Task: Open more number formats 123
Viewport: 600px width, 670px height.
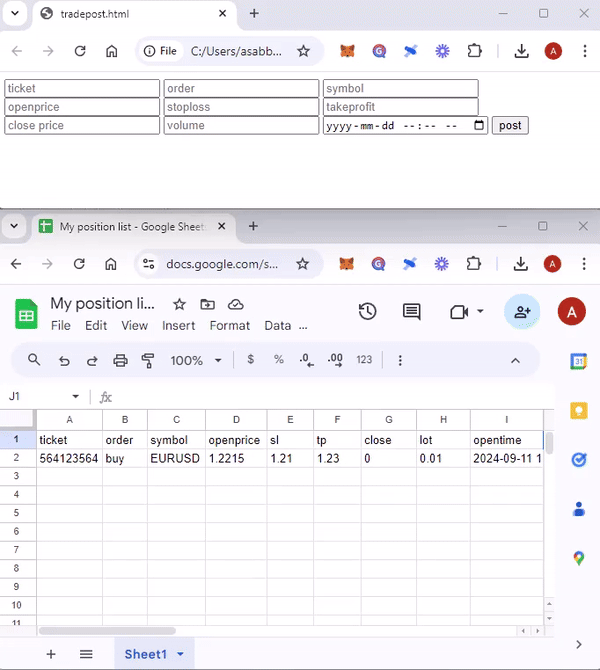Action: pyautogui.click(x=364, y=360)
